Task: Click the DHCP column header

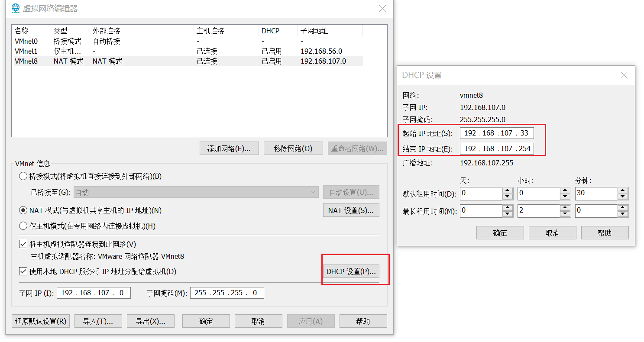Action: [278, 31]
